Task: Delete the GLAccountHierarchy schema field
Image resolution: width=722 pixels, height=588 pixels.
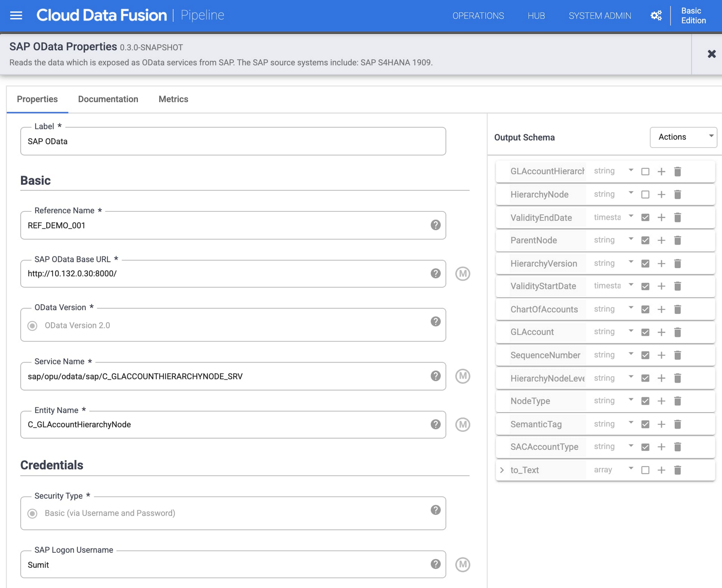Action: tap(677, 172)
